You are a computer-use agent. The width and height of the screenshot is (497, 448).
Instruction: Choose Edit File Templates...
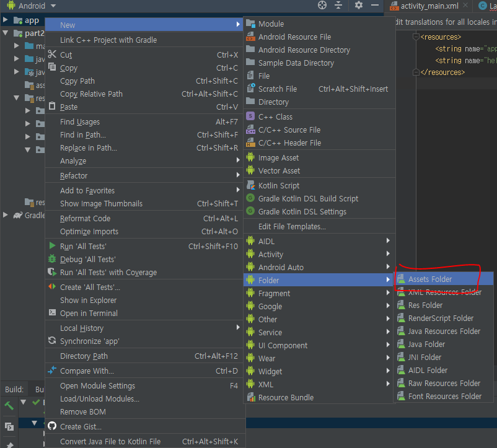[319, 227]
